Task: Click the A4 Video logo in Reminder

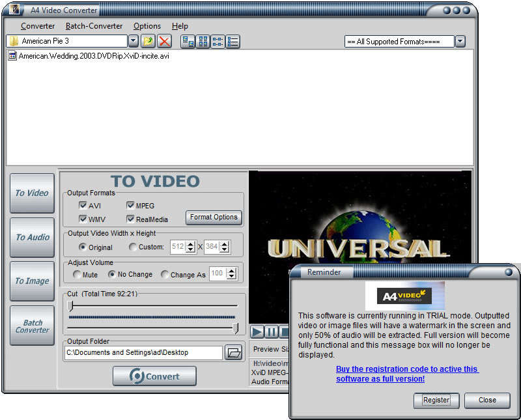Action: (x=404, y=296)
